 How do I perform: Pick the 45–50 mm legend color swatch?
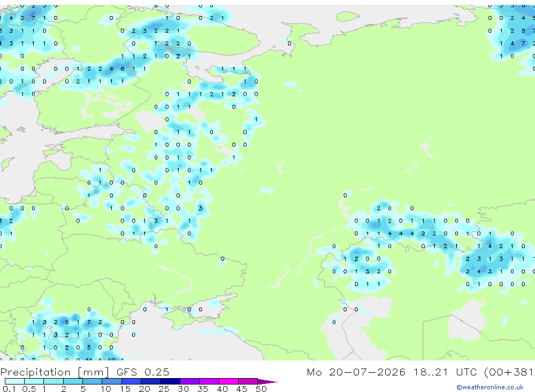248,381
